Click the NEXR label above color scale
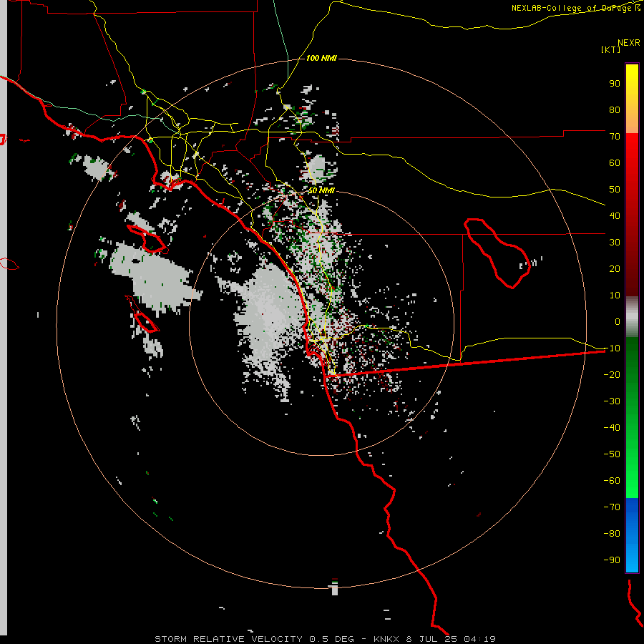The image size is (644, 644). tap(629, 42)
